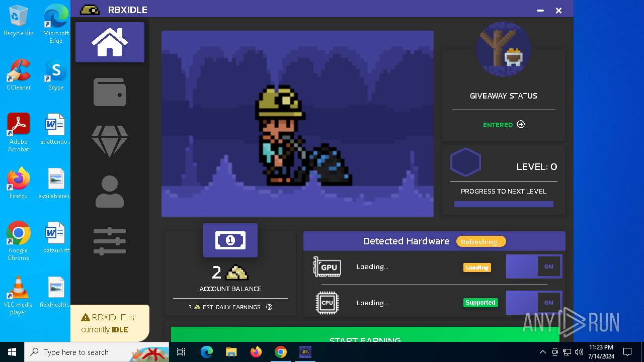This screenshot has width=644, height=362.
Task: Click the LEVEL: 0 text
Action: (537, 167)
